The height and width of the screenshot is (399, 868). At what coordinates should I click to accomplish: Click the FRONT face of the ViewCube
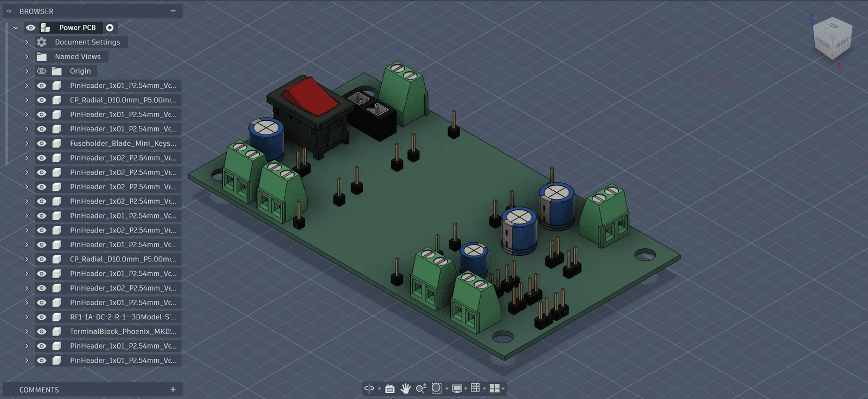point(824,43)
